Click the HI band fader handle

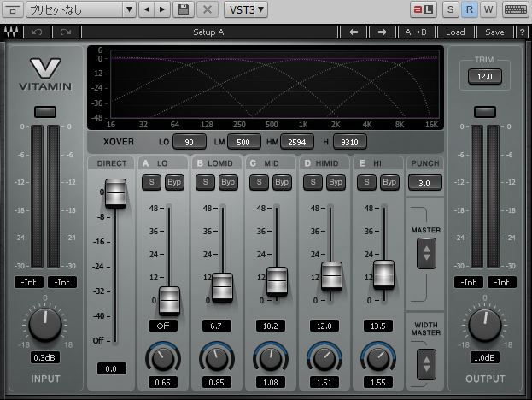(x=383, y=274)
